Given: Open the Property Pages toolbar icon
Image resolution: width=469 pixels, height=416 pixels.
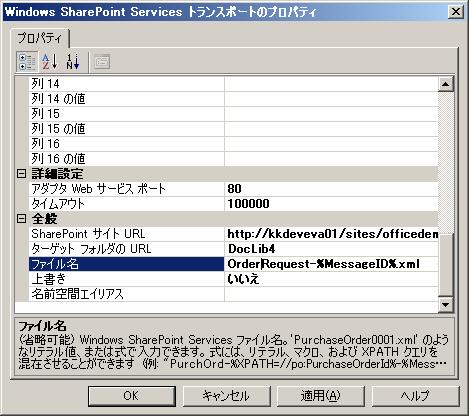Looking at the screenshot, I should click(x=102, y=62).
